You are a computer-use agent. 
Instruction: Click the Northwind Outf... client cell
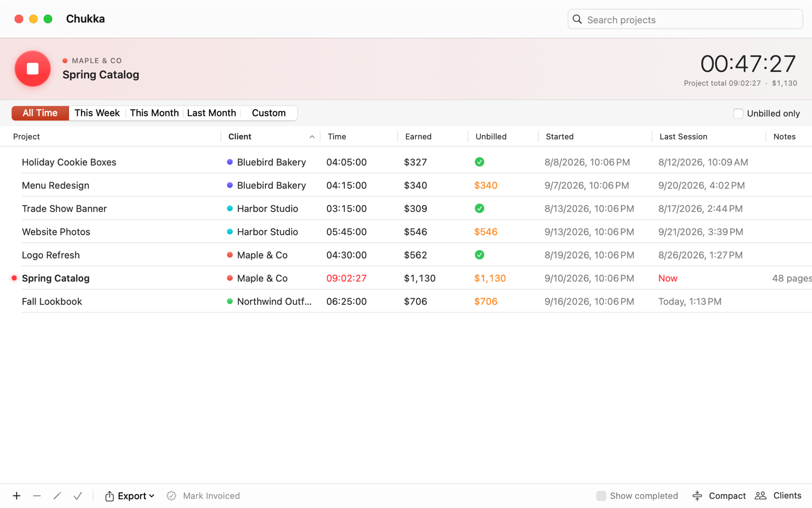[274, 302]
